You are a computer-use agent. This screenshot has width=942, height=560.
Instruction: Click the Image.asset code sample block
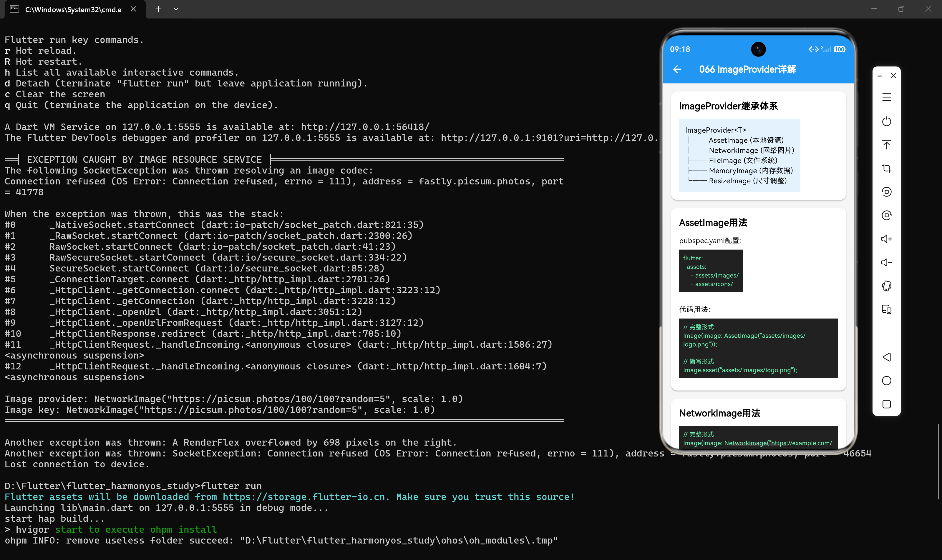(758, 349)
